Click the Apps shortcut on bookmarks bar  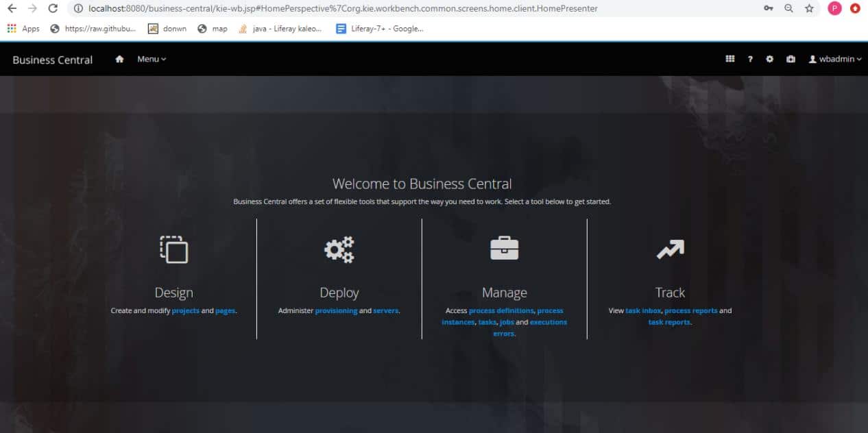coord(25,29)
